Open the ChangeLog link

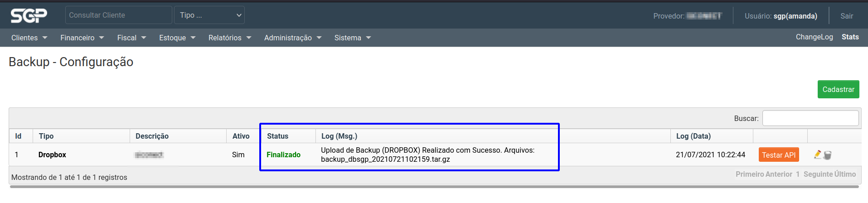(814, 37)
